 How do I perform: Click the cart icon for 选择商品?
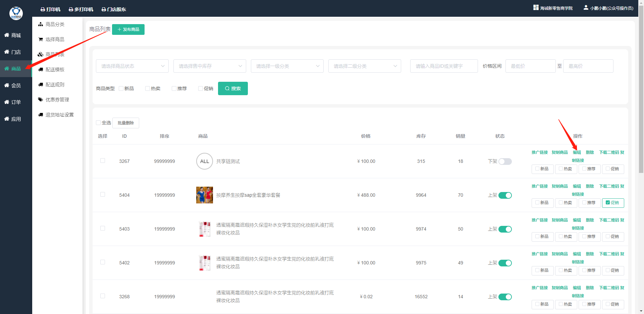pyautogui.click(x=41, y=39)
